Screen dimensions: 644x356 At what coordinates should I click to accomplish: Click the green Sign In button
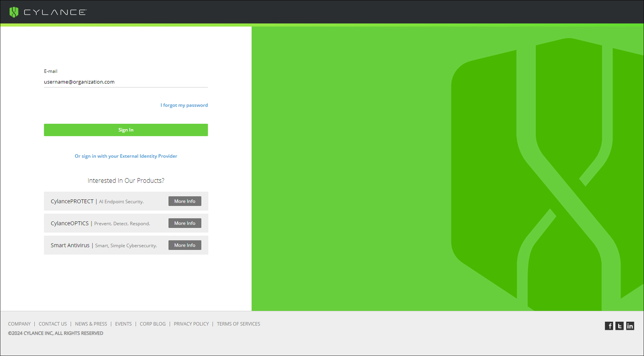click(x=126, y=130)
